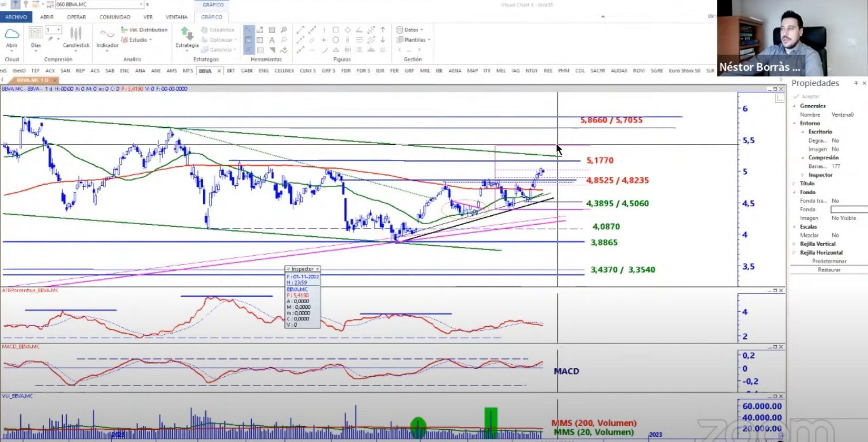Select the diagonal trend line figure tool
Viewport: 868px width, 442px height.
(300, 30)
